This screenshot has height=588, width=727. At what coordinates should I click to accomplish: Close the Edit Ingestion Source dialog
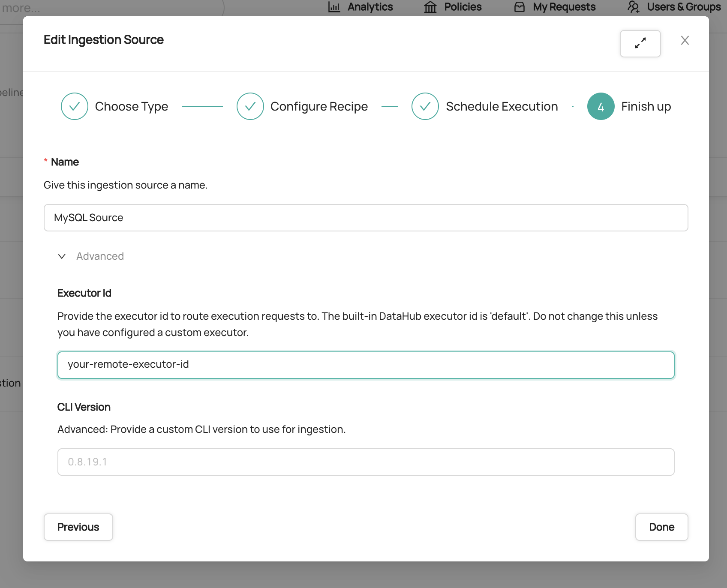pos(685,40)
